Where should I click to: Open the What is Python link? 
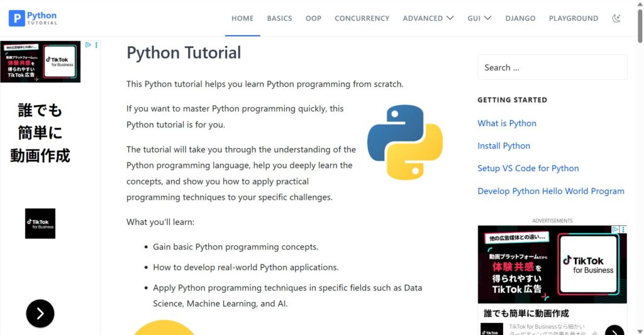[507, 123]
